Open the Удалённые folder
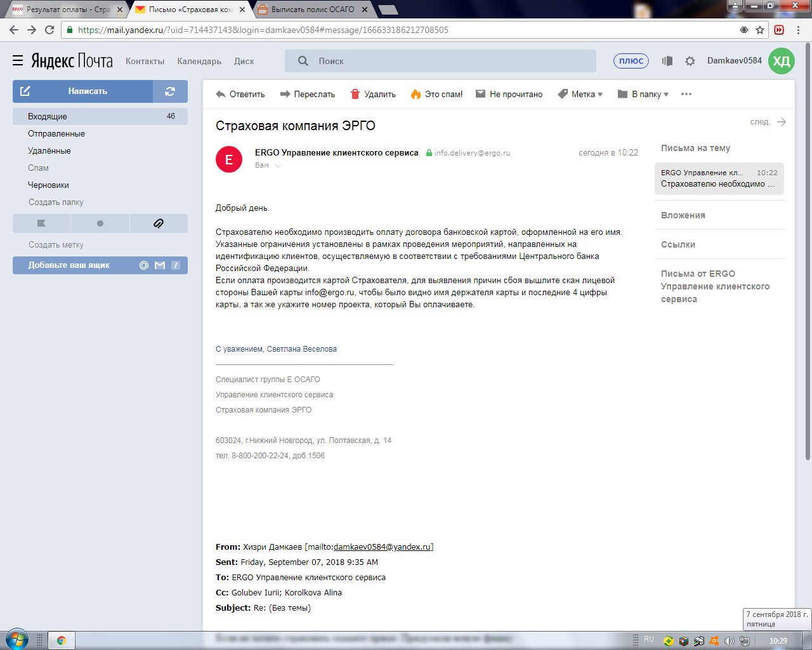Screen dimensions: 812x650 point(49,151)
